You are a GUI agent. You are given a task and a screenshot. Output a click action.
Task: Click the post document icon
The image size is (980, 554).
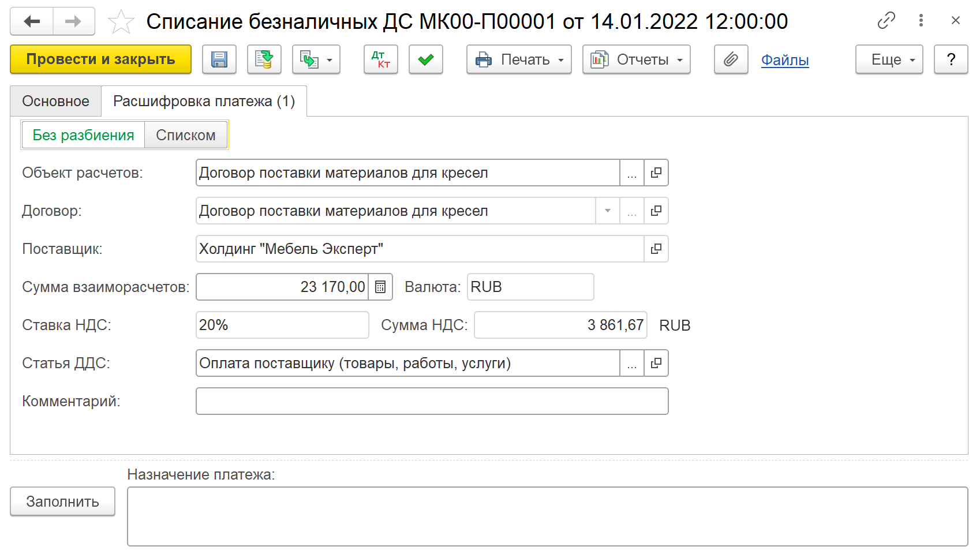click(x=264, y=59)
